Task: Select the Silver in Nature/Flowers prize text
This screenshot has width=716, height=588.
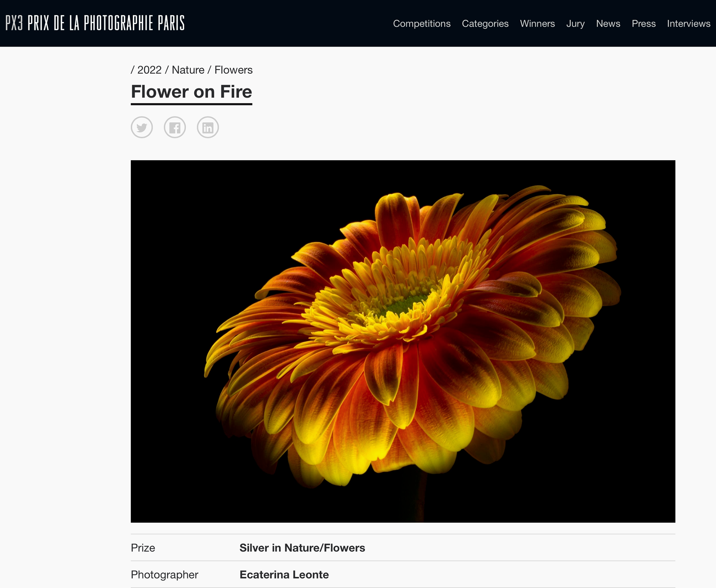Action: 302,548
